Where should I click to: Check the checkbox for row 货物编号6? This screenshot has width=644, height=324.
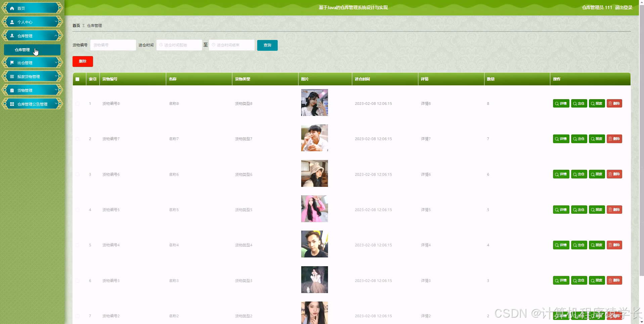(x=78, y=174)
